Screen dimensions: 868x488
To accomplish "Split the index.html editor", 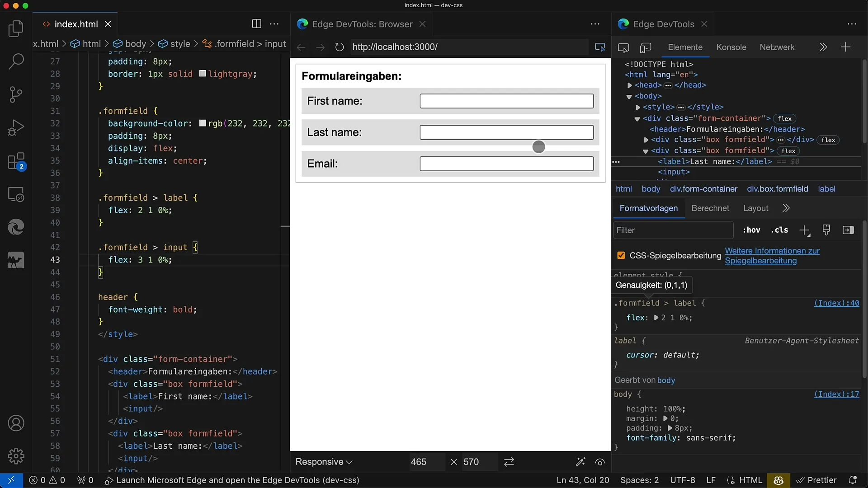I will click(x=256, y=24).
